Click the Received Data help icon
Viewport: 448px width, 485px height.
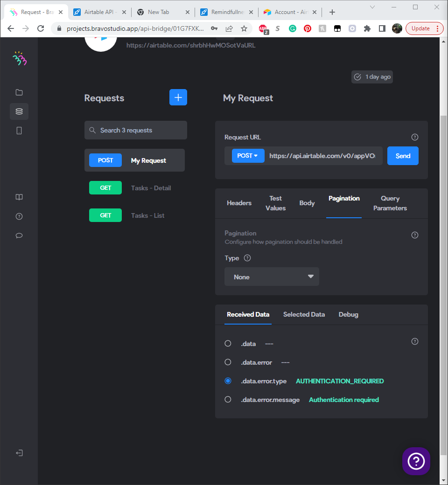(x=415, y=341)
